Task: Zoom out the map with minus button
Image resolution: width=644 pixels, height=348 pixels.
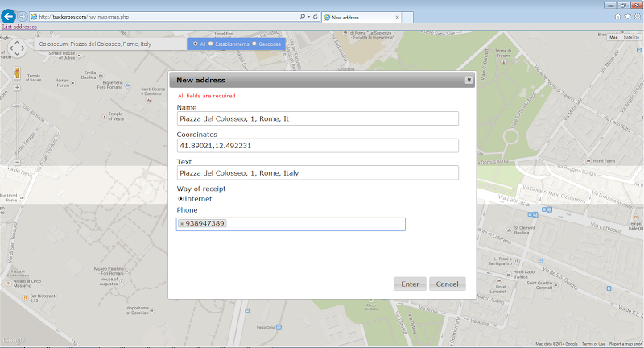Action: 17,162
